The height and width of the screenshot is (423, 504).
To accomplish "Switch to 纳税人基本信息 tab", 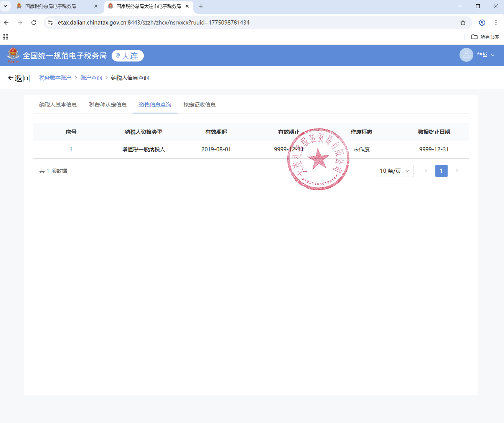I will pos(58,105).
